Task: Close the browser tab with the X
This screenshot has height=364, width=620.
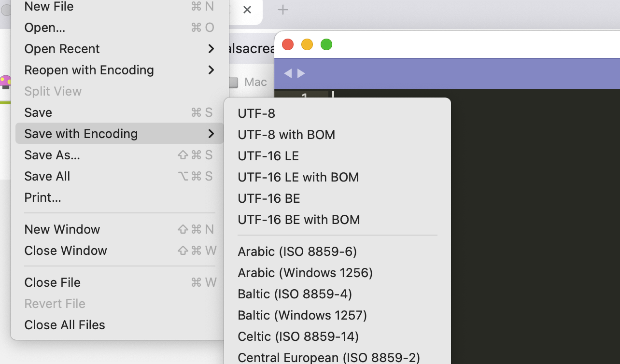Action: pos(247,10)
